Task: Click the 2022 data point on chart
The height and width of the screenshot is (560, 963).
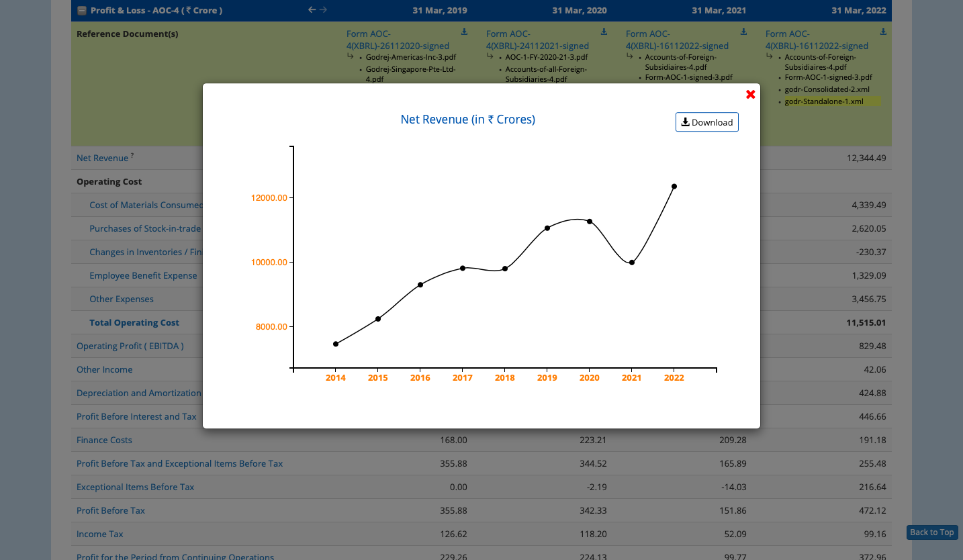Action: (x=674, y=187)
